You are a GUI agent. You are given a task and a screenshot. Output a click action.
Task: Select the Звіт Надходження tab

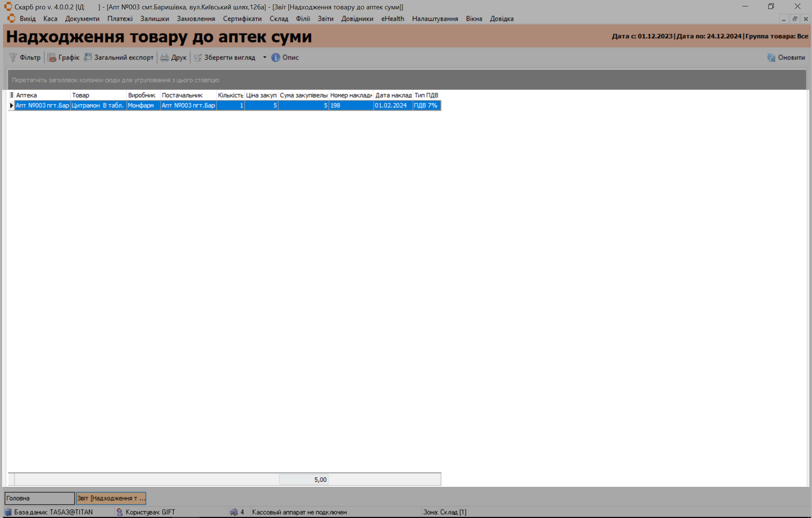click(x=111, y=498)
